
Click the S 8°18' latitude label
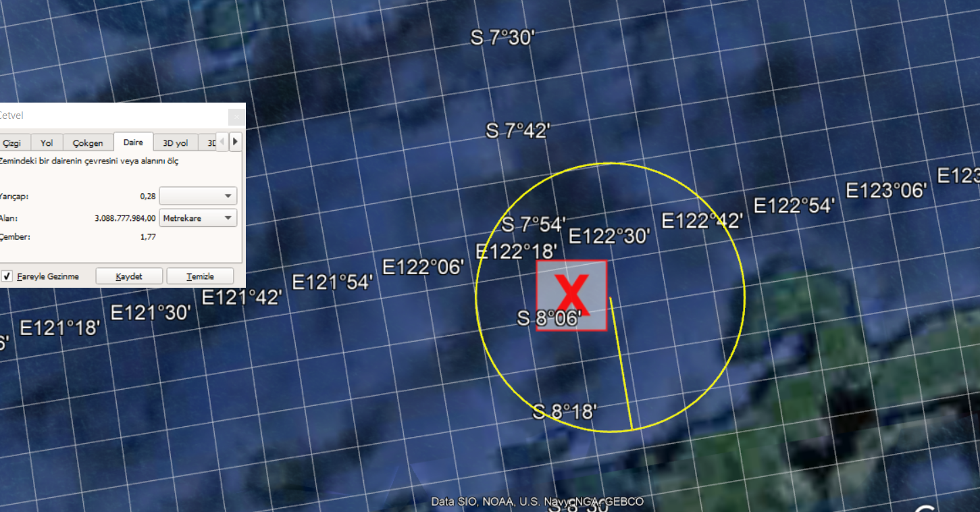565,411
